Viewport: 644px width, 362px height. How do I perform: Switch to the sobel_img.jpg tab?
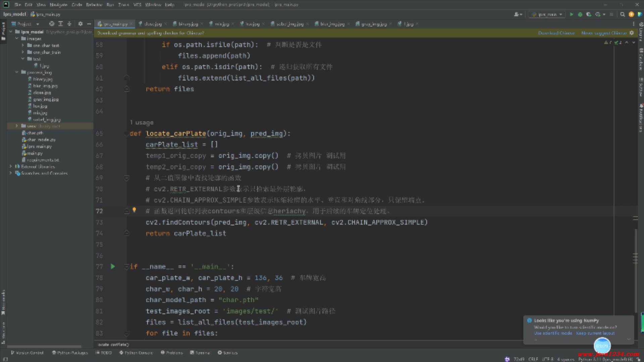point(289,24)
